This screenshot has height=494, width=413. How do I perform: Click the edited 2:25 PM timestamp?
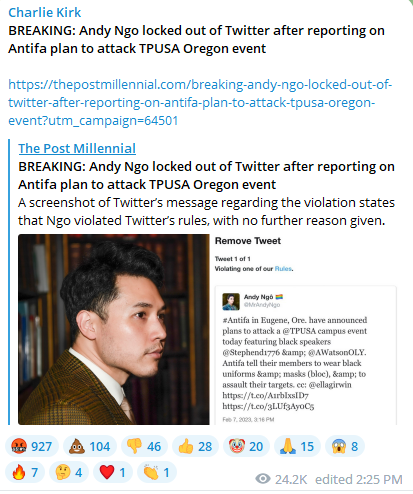tap(359, 479)
